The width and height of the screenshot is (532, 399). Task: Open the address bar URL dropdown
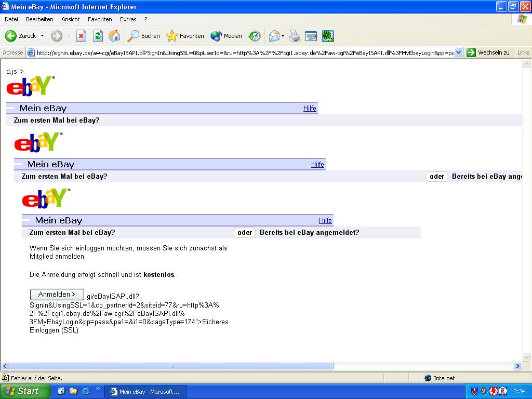459,52
